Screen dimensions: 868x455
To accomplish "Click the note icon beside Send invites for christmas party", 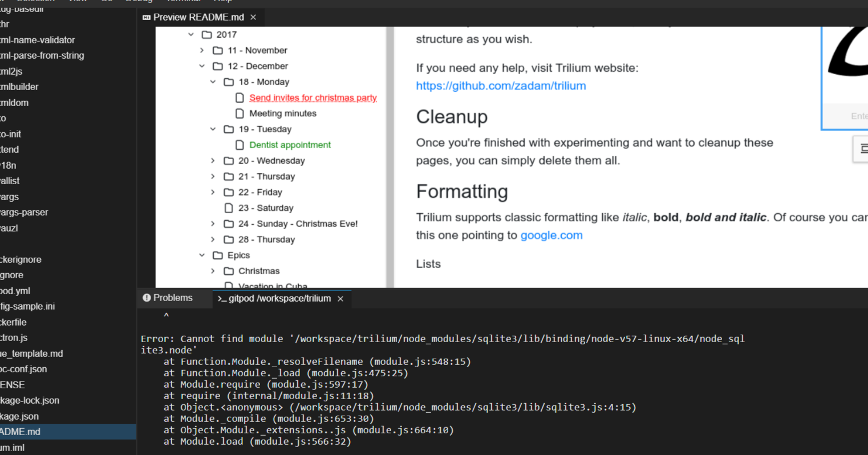I will click(x=240, y=97).
